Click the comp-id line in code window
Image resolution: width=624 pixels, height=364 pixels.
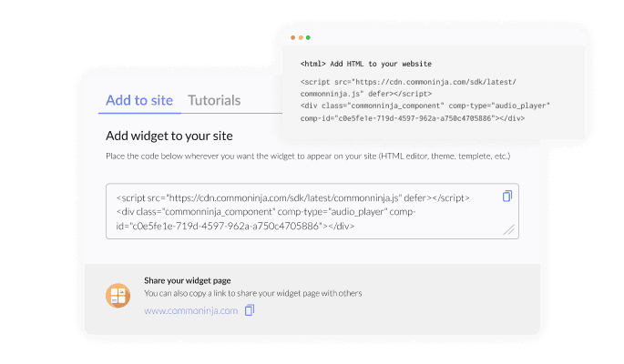[x=412, y=118]
